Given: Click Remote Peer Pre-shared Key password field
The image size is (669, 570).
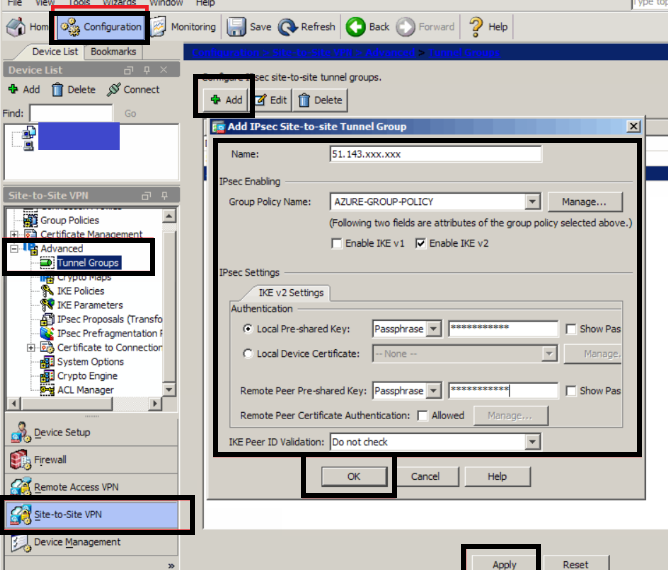Looking at the screenshot, I should (503, 391).
